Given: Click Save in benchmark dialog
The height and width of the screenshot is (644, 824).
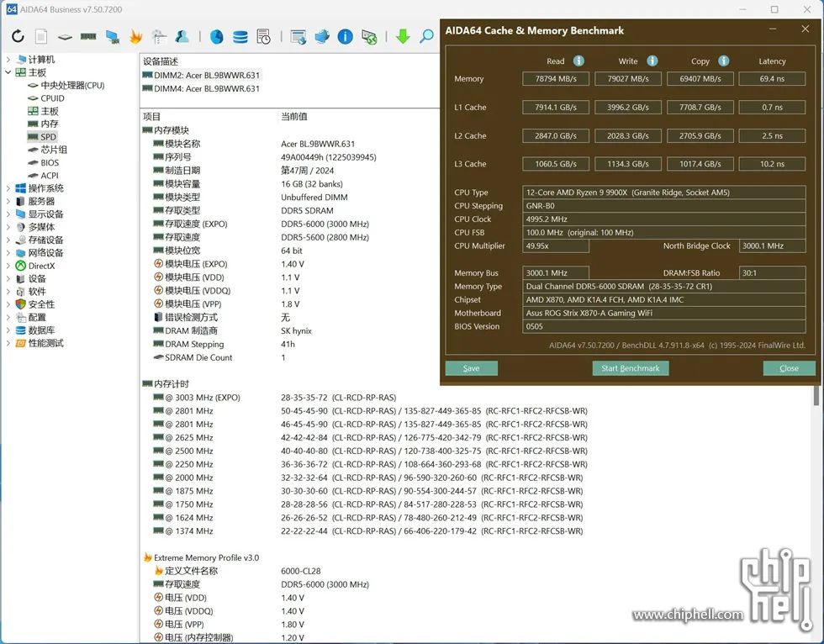Looking at the screenshot, I should click(471, 368).
